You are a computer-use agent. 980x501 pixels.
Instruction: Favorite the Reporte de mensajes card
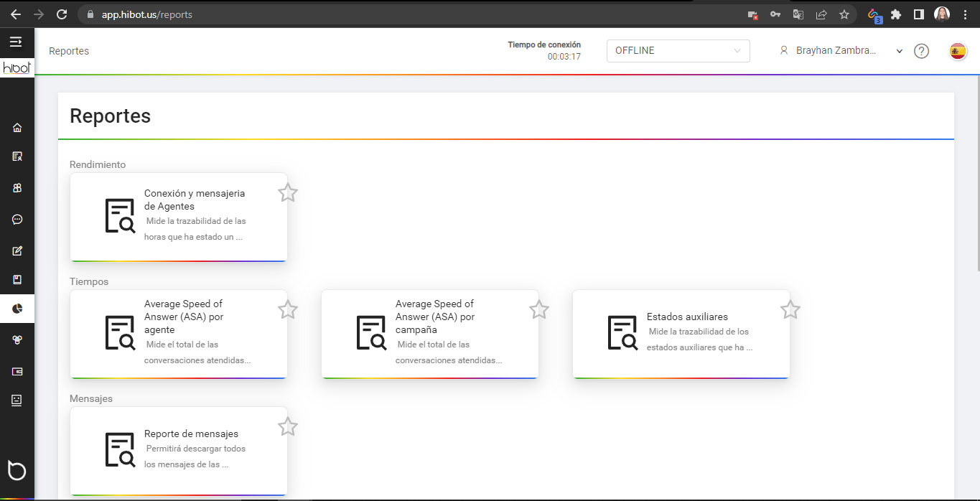coord(287,426)
